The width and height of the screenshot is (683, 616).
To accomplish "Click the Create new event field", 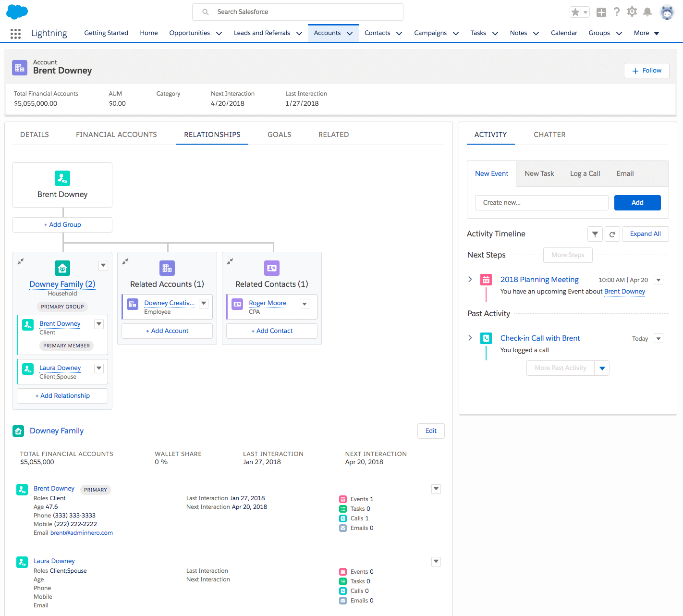I will [542, 203].
